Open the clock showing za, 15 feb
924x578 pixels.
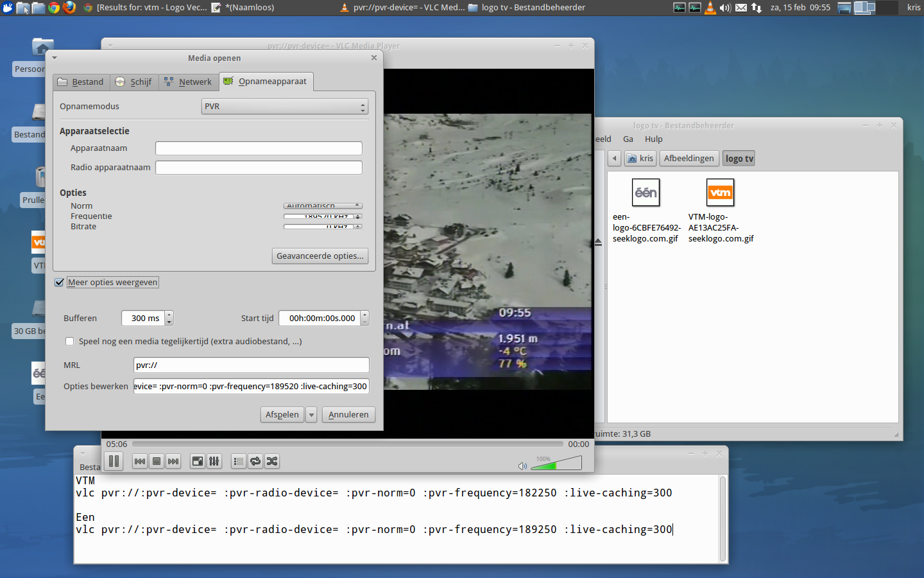(x=800, y=8)
